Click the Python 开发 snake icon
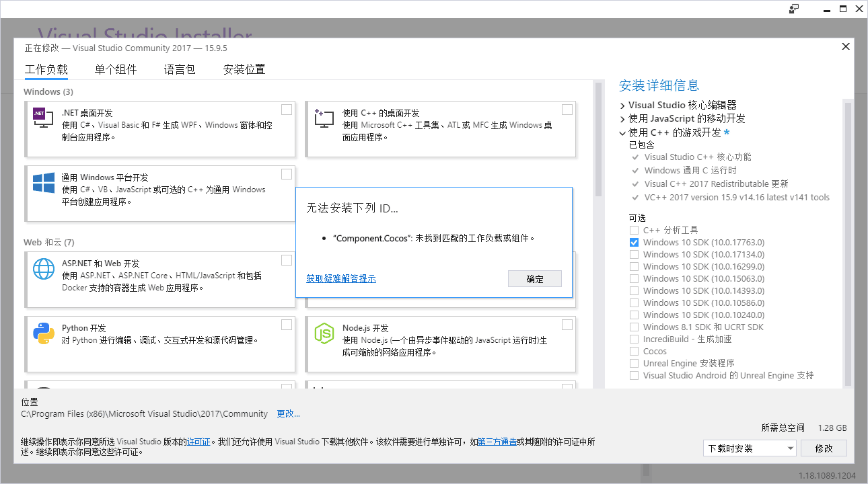 (43, 333)
